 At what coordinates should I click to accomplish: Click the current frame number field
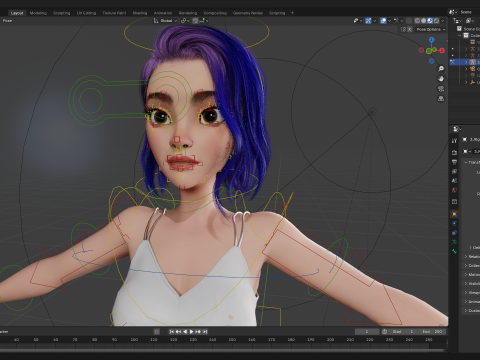pos(367,332)
